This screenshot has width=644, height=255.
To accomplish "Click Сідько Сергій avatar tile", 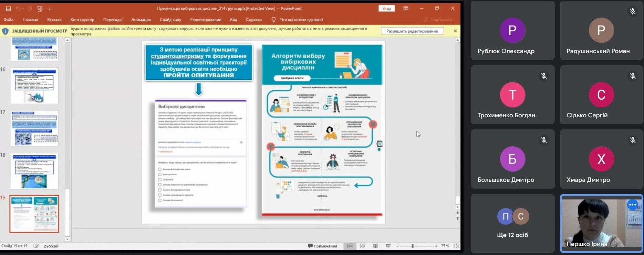I will 601,95.
